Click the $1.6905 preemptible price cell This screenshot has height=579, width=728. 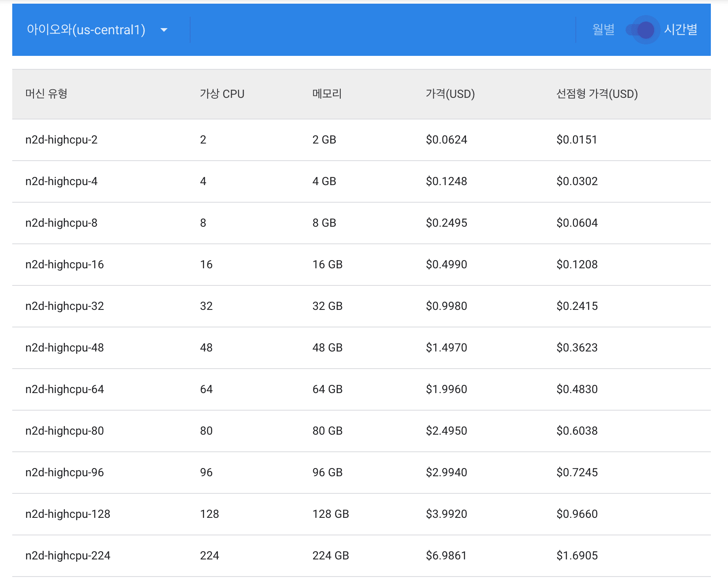pyautogui.click(x=577, y=556)
